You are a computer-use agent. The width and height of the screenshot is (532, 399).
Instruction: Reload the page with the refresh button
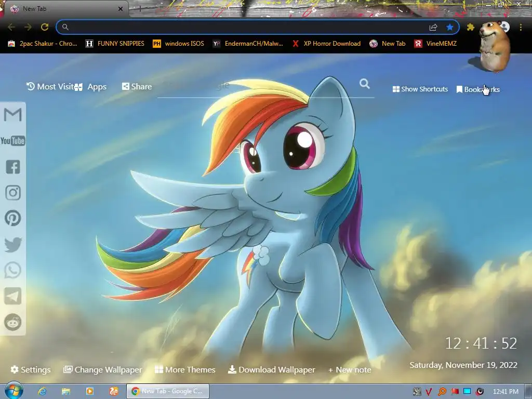point(45,27)
